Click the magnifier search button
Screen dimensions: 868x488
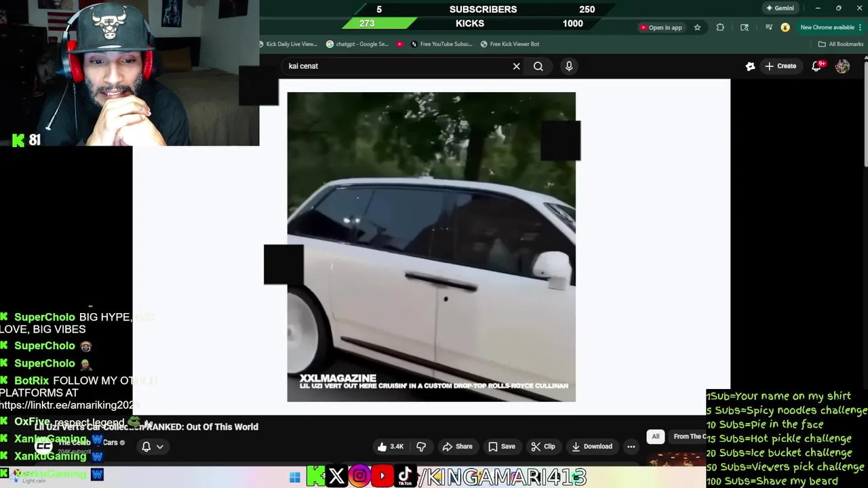(x=538, y=66)
